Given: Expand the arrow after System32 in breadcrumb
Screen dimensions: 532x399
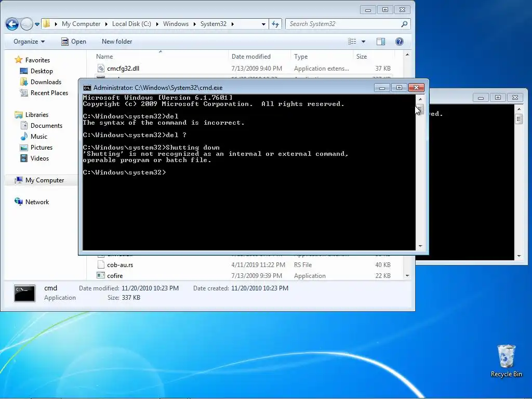Looking at the screenshot, I should coord(232,24).
